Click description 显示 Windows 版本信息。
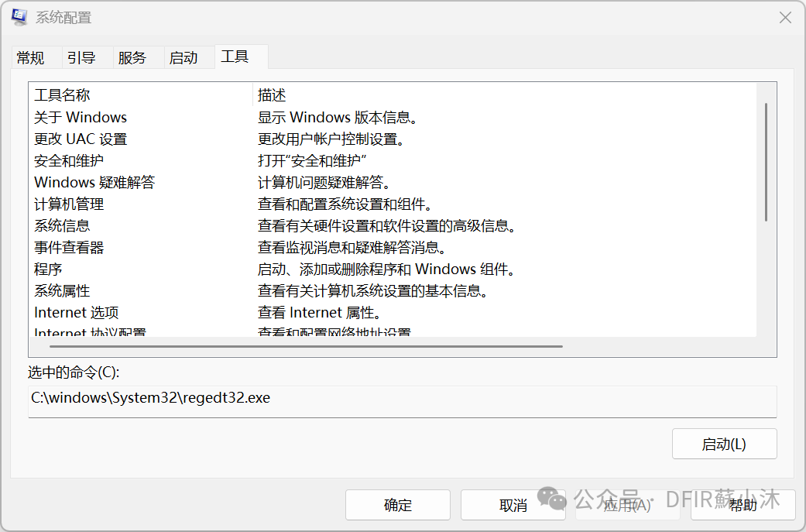 (x=338, y=117)
